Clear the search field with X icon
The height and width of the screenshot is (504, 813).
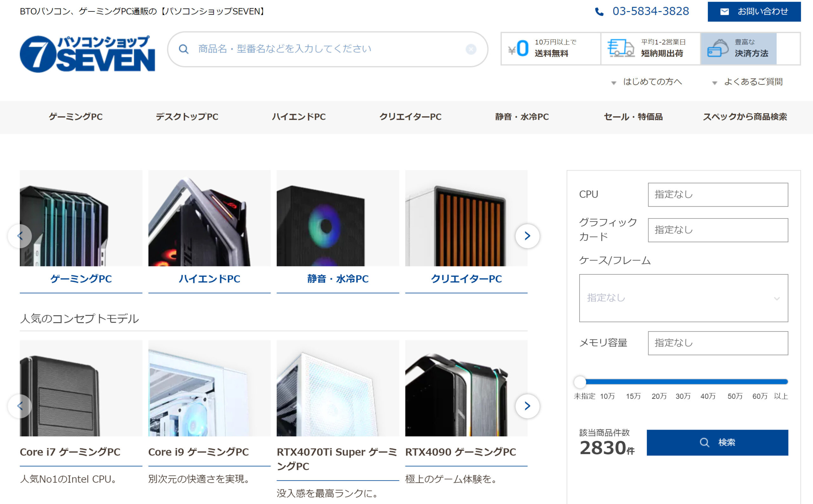click(x=471, y=49)
